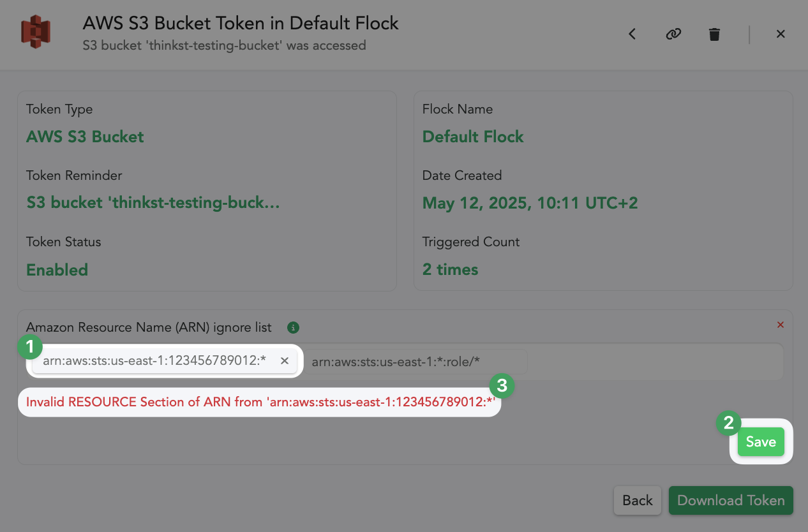Save the ARN ignore list
808x532 pixels.
click(x=761, y=441)
